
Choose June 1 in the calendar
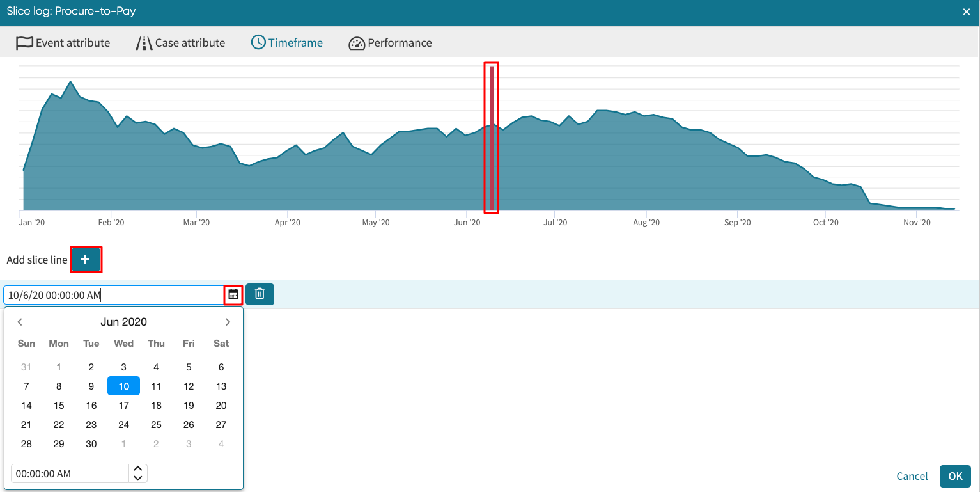point(59,367)
